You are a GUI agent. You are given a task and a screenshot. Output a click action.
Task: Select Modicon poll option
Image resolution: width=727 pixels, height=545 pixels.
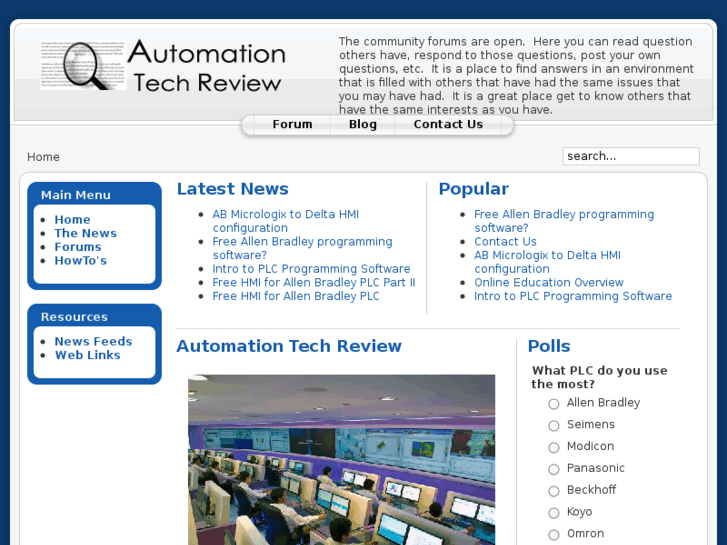(554, 448)
